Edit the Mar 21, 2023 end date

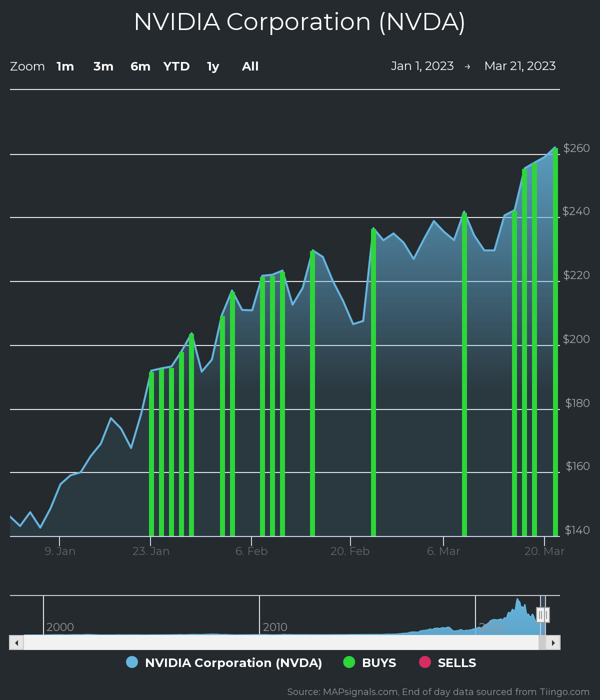[520, 66]
